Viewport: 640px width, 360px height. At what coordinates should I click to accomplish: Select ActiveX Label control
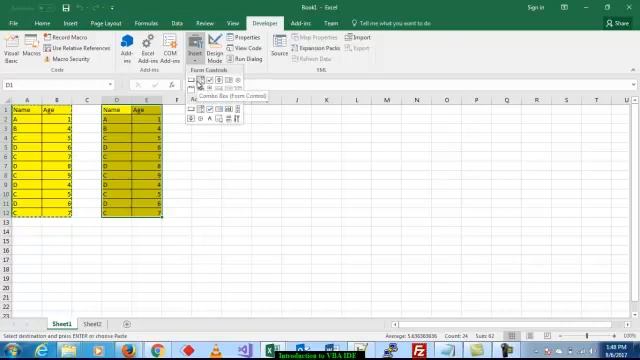pyautogui.click(x=210, y=118)
